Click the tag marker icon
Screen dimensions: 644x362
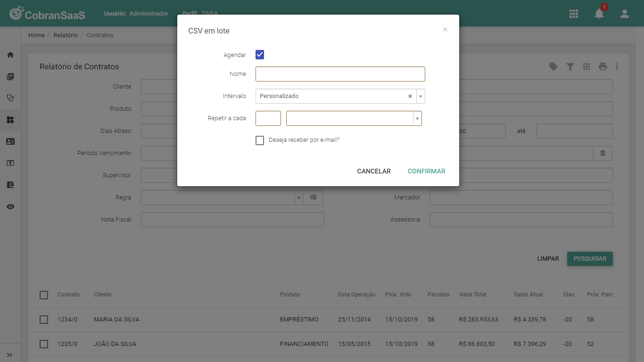pos(553,66)
